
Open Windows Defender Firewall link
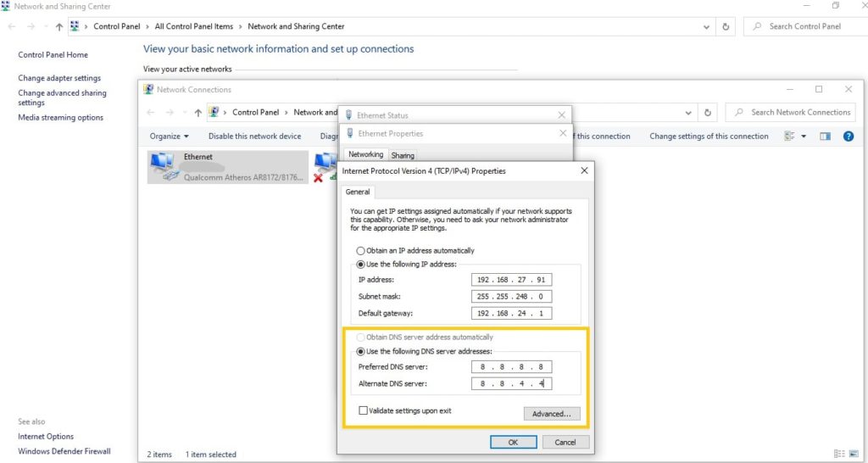click(x=64, y=451)
